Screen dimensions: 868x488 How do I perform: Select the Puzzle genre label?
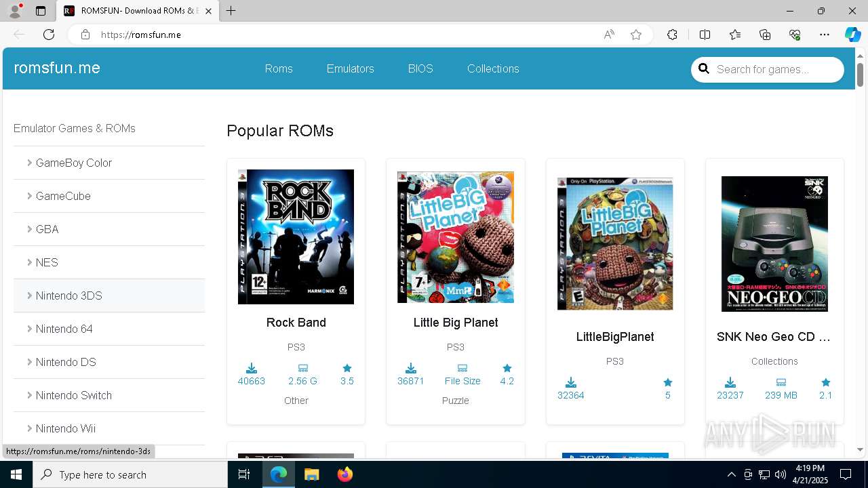pos(456,401)
